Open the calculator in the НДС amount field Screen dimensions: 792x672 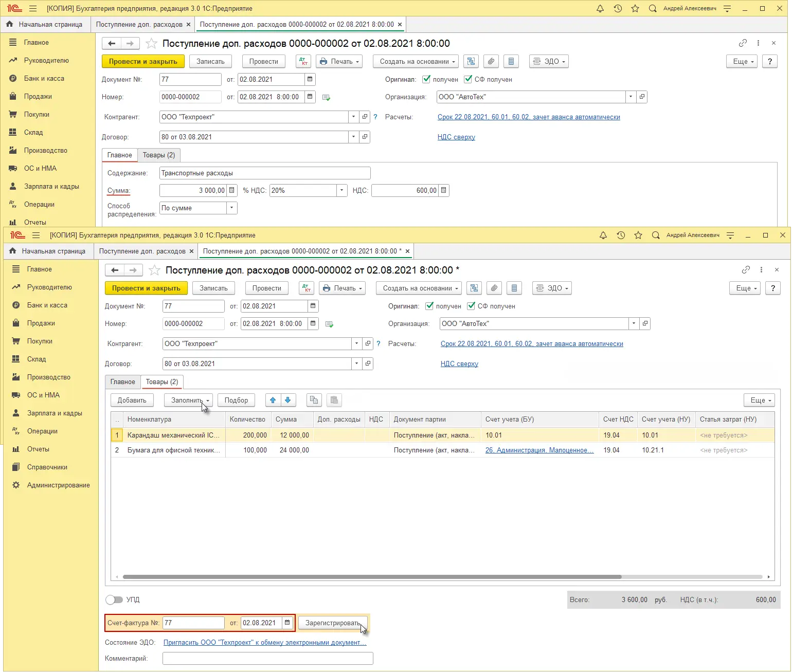(444, 190)
